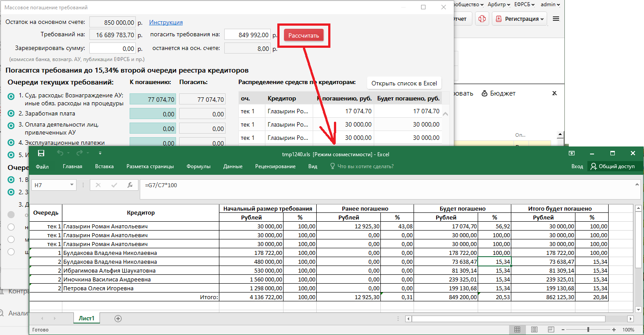Open the Формулы ribbon tab
The image size is (644, 335).
[x=198, y=166]
